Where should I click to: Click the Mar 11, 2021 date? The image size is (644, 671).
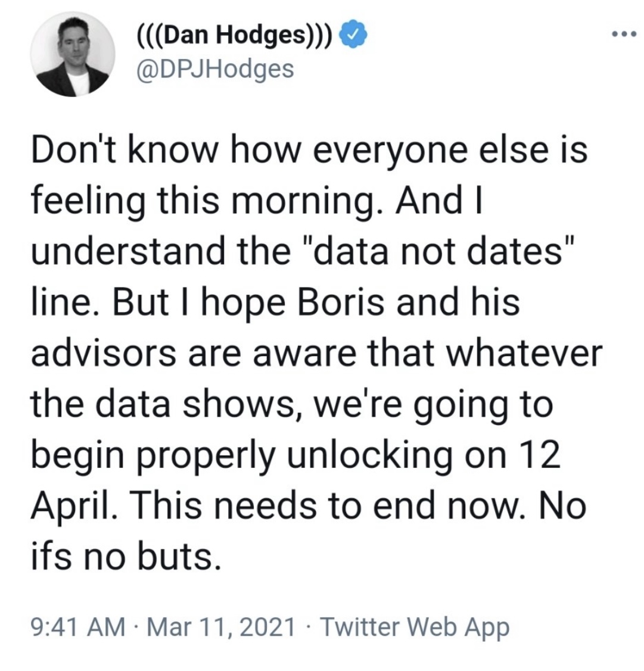222,627
